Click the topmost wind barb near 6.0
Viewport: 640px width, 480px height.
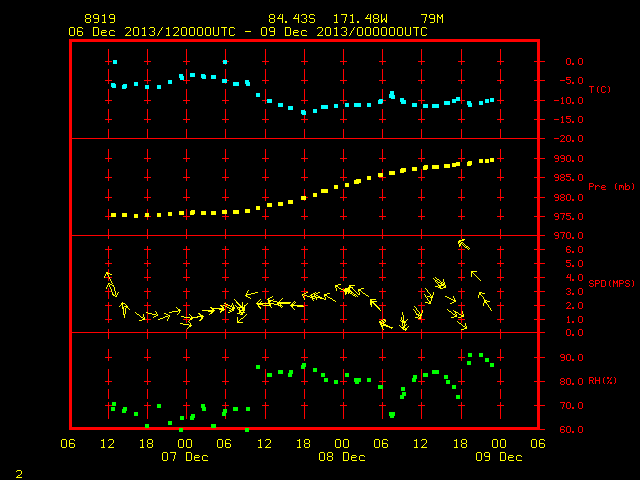pos(464,244)
